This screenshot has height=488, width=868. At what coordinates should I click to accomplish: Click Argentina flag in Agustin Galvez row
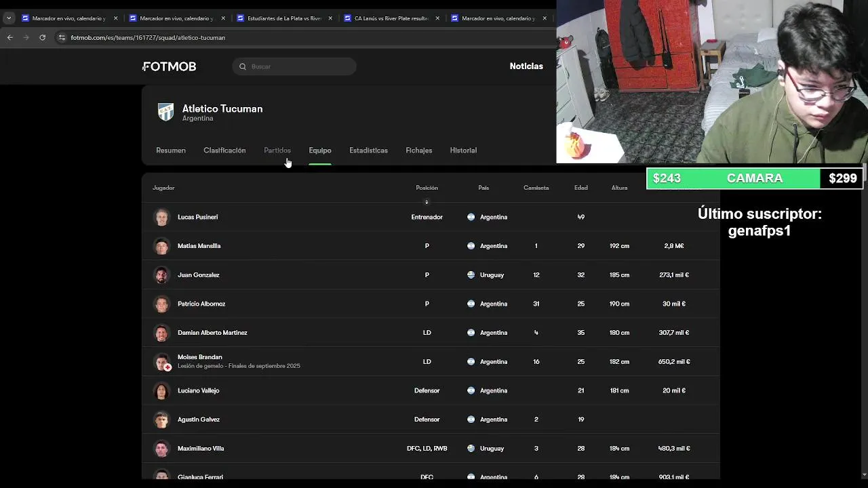pos(471,420)
